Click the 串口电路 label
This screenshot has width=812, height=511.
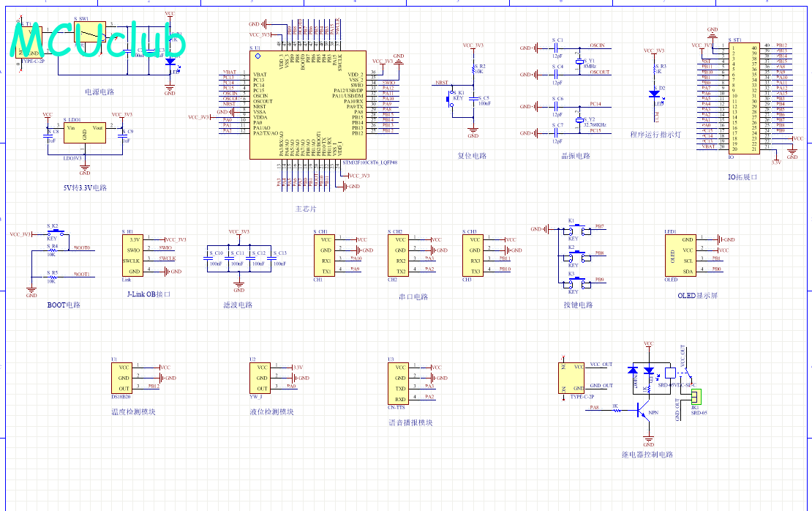pos(413,297)
